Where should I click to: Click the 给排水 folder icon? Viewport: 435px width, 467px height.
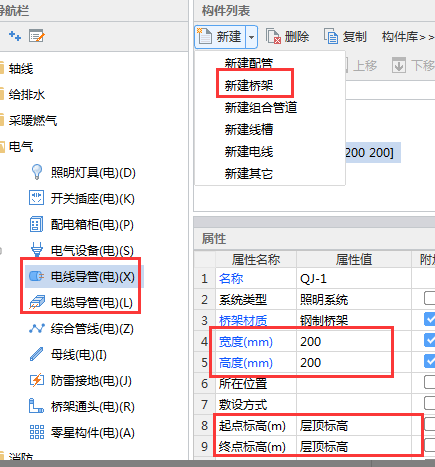click(2, 94)
